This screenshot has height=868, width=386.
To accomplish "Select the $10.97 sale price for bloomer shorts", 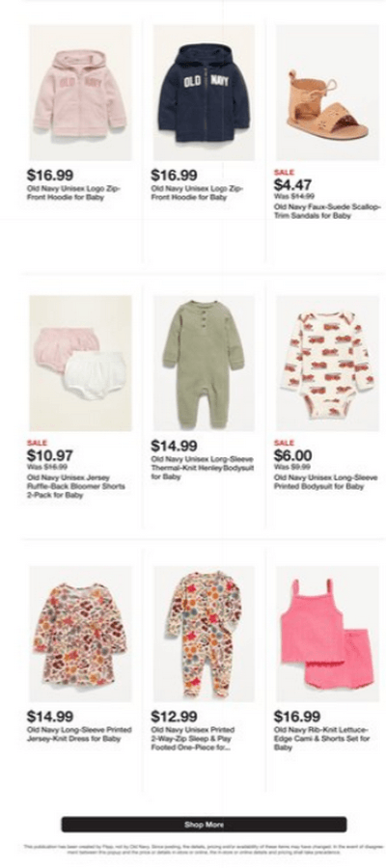I will 50,455.
